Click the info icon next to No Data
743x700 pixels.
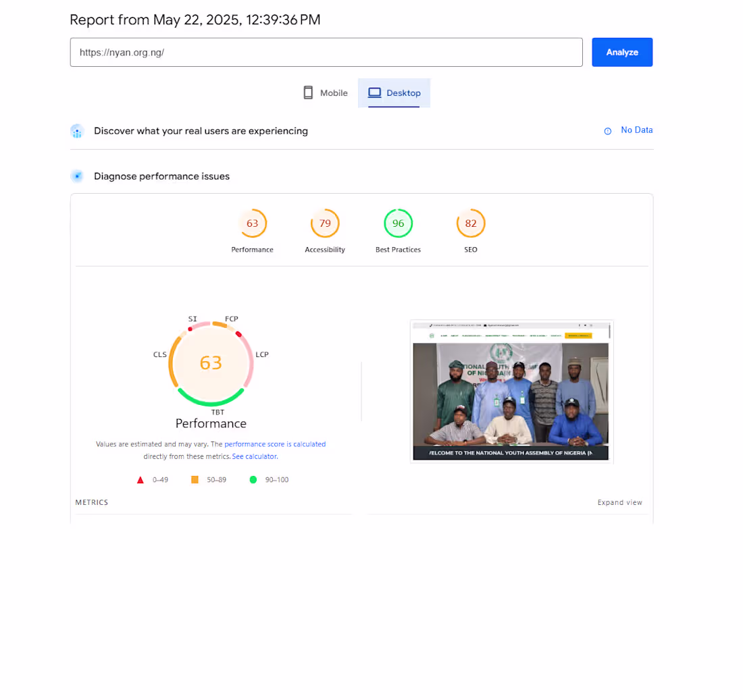click(x=607, y=130)
